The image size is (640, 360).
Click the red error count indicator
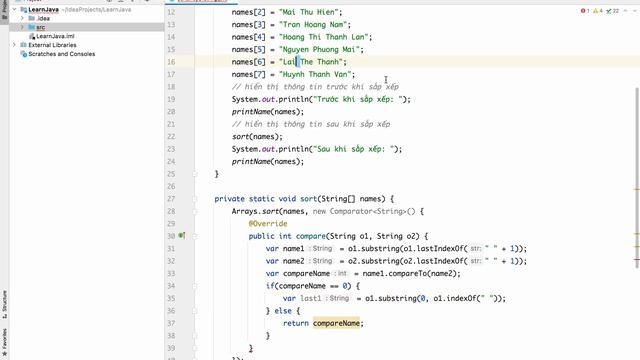pyautogui.click(x=585, y=11)
